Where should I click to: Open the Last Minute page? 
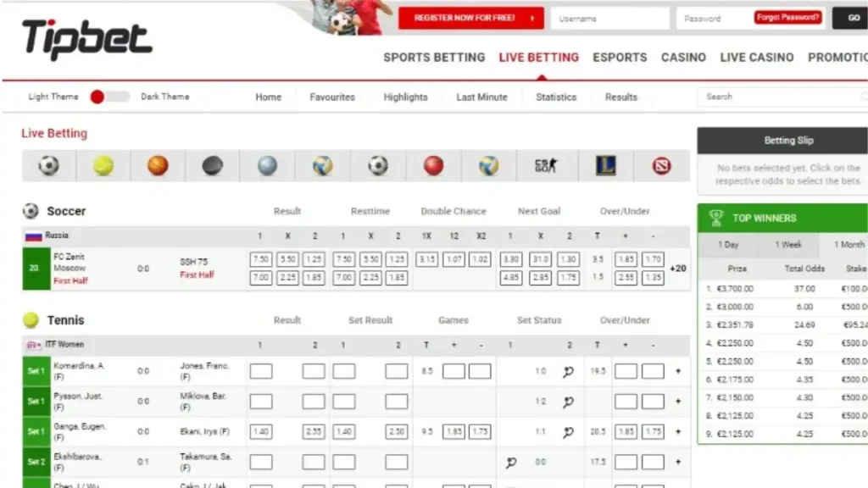[x=481, y=97]
